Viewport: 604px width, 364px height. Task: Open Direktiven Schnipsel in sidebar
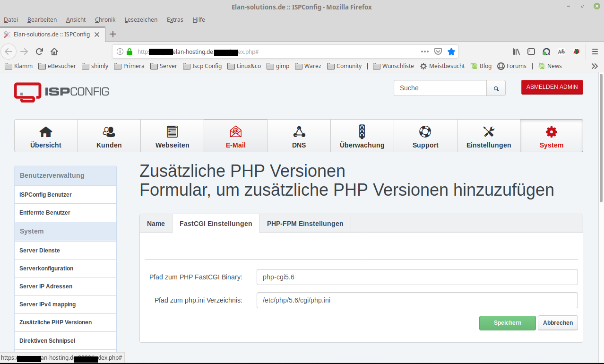point(65,341)
